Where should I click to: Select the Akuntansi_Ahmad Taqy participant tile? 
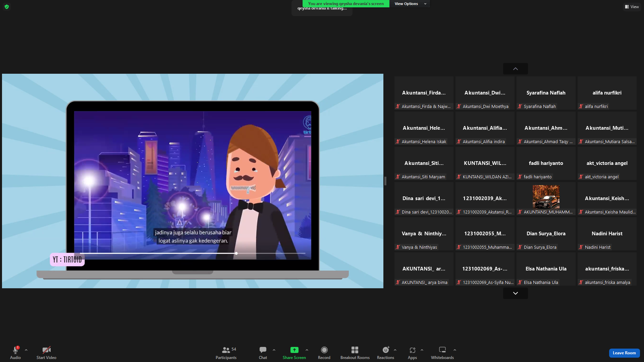pos(546,128)
